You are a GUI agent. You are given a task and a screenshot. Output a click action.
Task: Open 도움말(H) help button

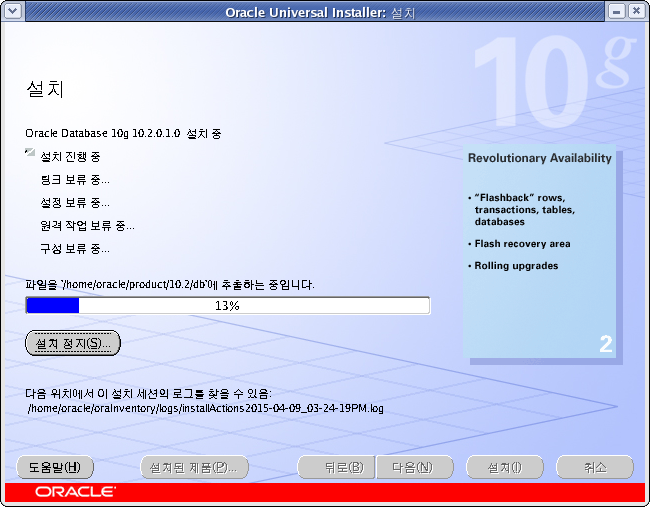pyautogui.click(x=55, y=467)
